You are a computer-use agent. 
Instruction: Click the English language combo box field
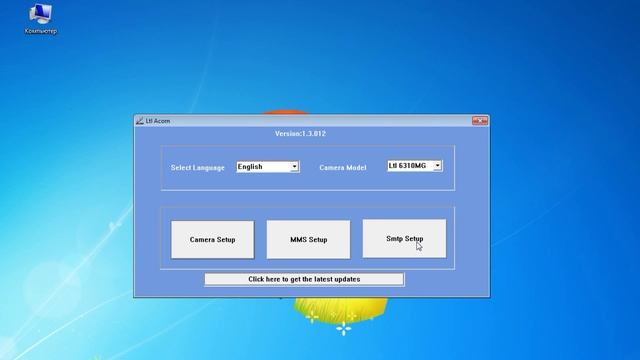268,167
